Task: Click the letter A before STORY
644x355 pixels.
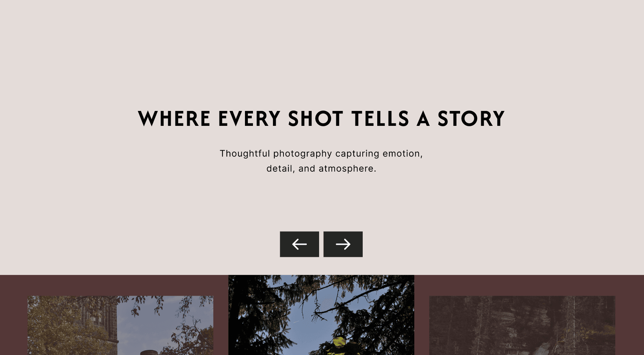Action: pyautogui.click(x=423, y=119)
